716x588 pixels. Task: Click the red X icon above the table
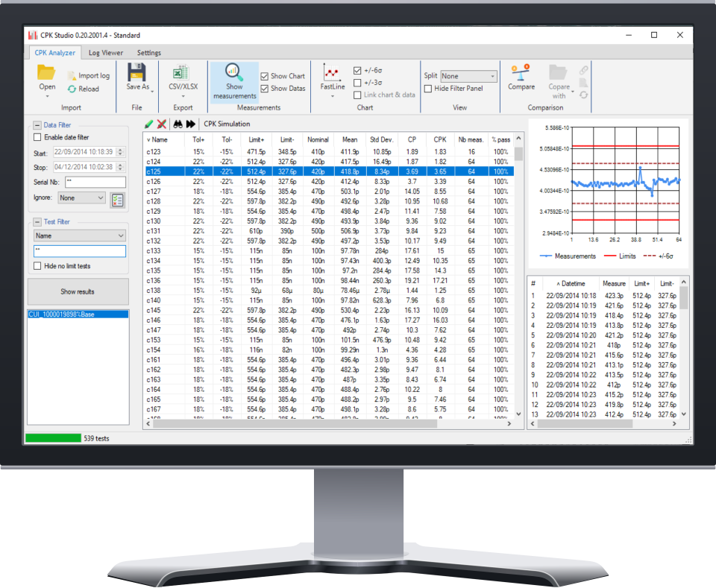pyautogui.click(x=162, y=124)
